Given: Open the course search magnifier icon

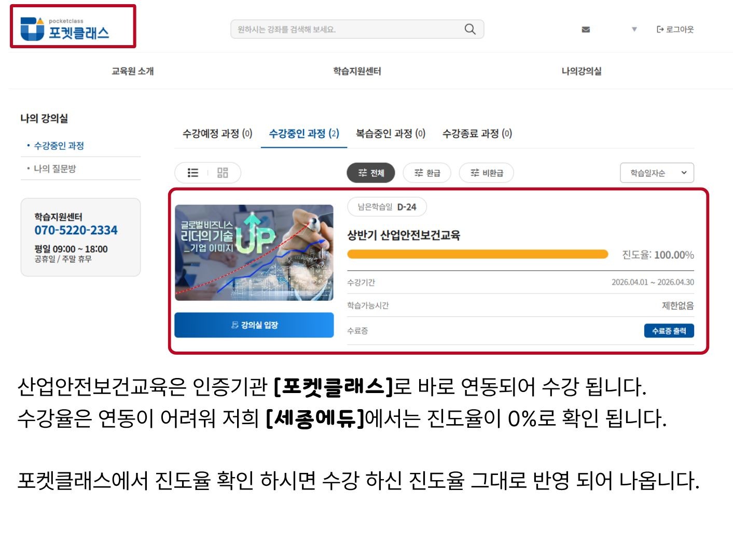Looking at the screenshot, I should pyautogui.click(x=469, y=29).
